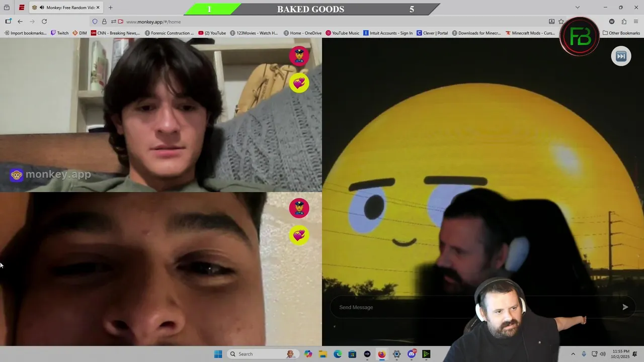Viewport: 644px width, 362px height.
Task: View site security lock information
Action: 104,22
